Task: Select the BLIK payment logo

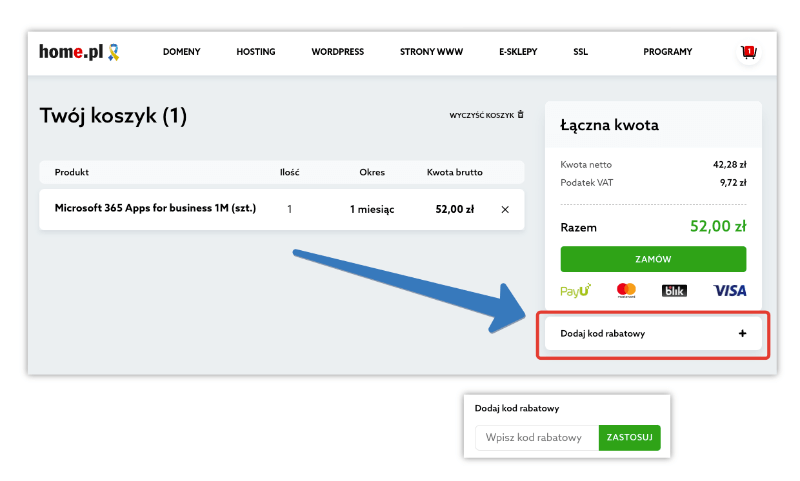Action: (675, 290)
